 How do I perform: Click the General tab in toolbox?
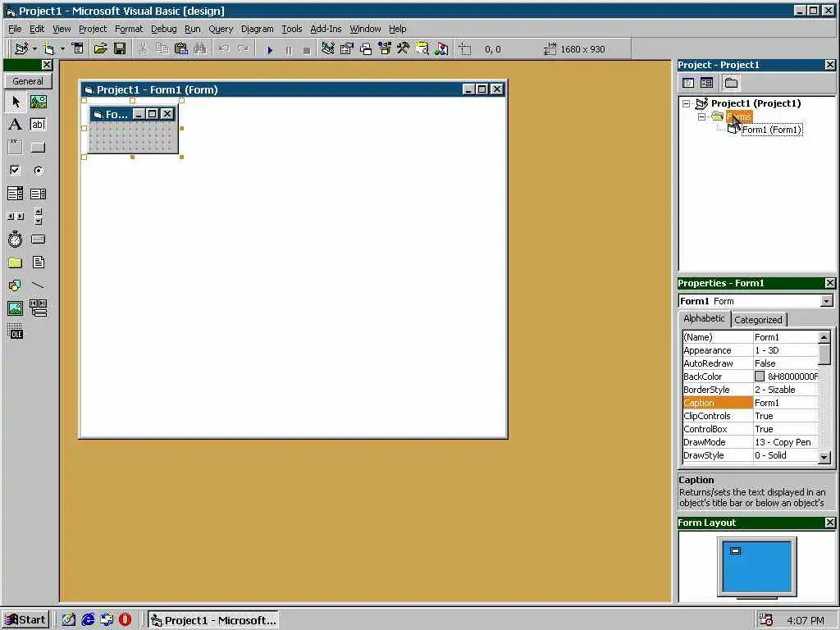click(28, 81)
